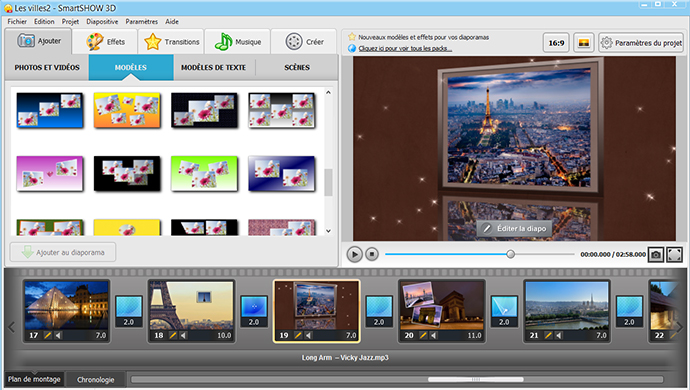Switch to Chronologie view tab
Viewport: 690px width, 390px height.
tap(95, 379)
